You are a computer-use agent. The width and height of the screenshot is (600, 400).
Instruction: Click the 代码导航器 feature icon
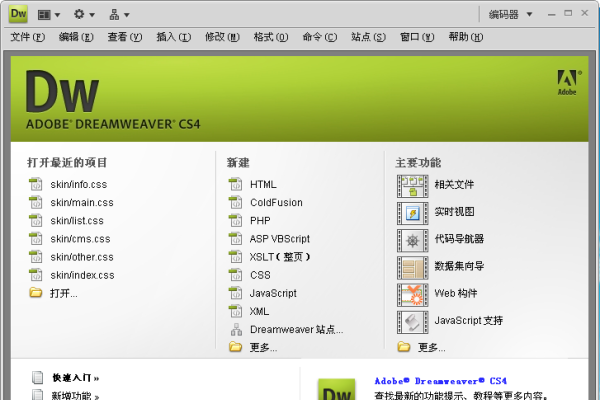[412, 241]
